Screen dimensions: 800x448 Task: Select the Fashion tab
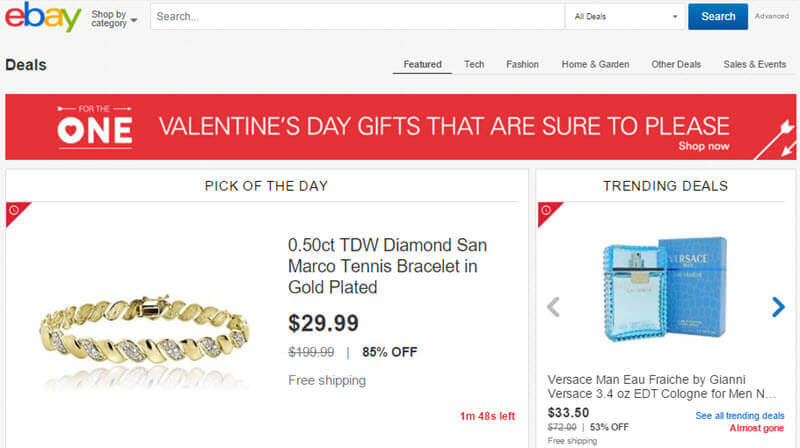(522, 65)
